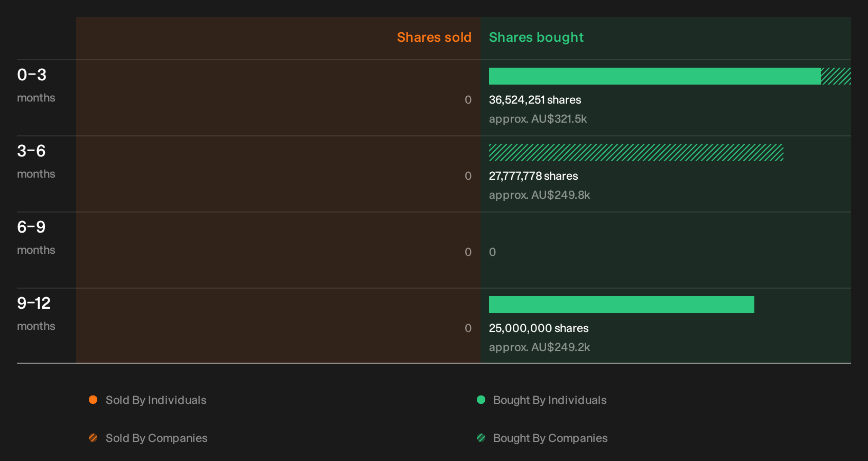The height and width of the screenshot is (461, 868).
Task: Click the striped Sold By Companies legend icon
Action: [x=93, y=438]
